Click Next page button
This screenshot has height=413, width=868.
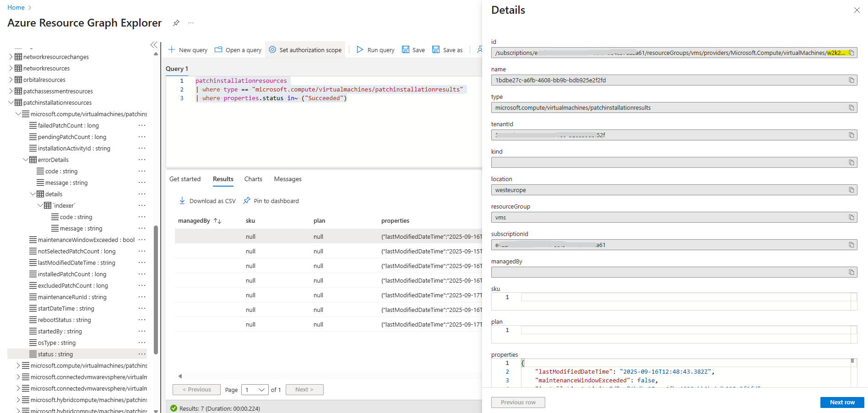[304, 390]
